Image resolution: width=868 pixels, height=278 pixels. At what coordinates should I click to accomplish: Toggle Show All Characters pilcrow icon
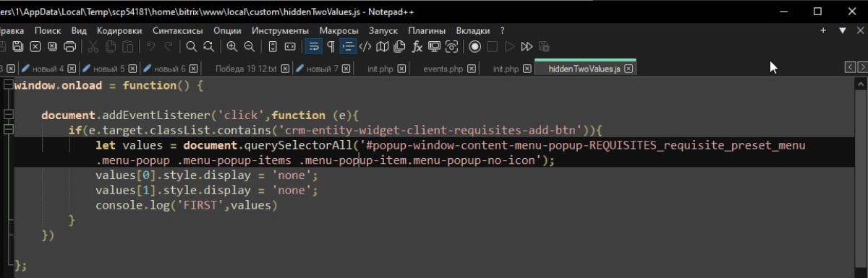click(x=331, y=47)
